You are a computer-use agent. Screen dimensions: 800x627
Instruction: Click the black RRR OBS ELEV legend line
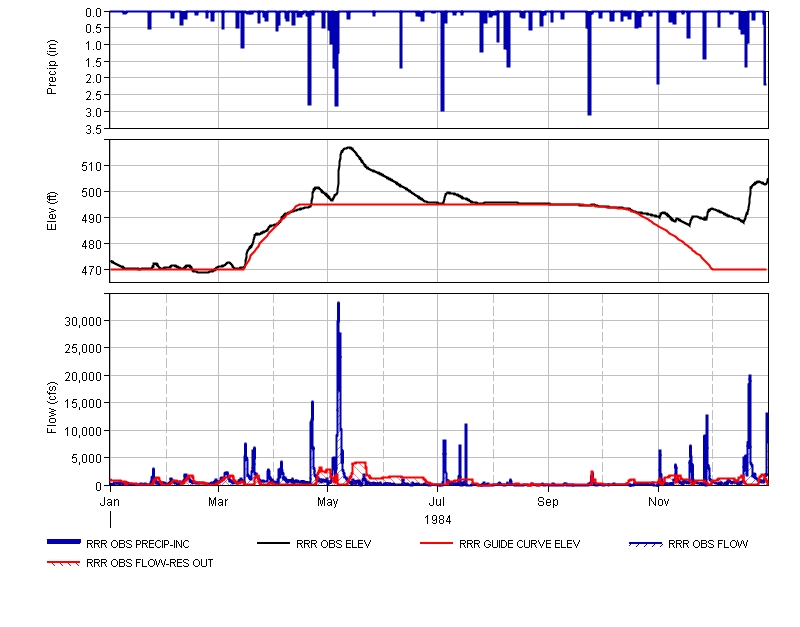point(275,544)
